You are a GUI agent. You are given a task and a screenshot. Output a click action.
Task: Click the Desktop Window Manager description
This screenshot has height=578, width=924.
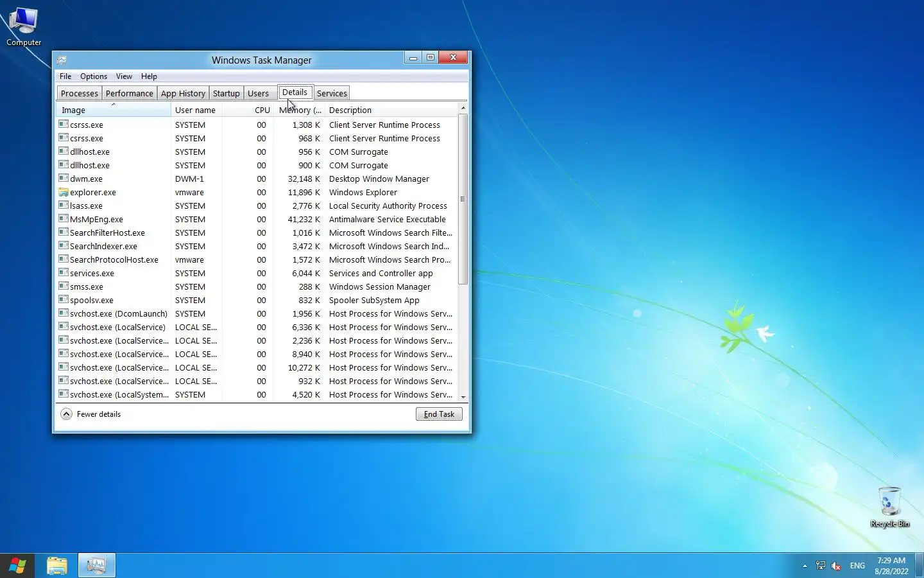point(379,179)
